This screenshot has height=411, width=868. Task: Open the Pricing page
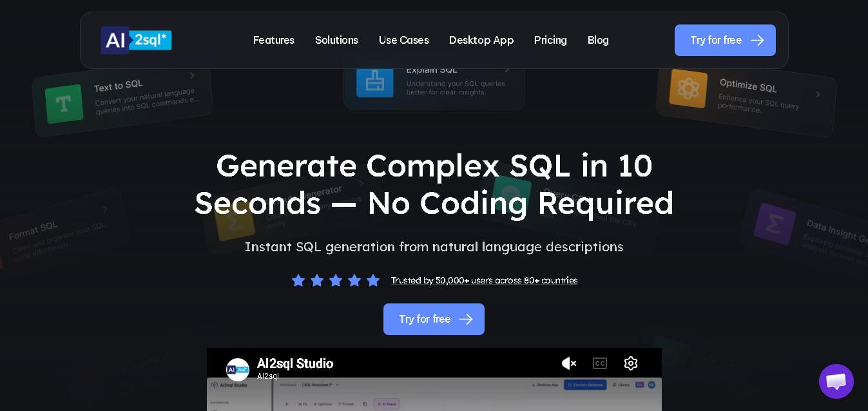550,40
